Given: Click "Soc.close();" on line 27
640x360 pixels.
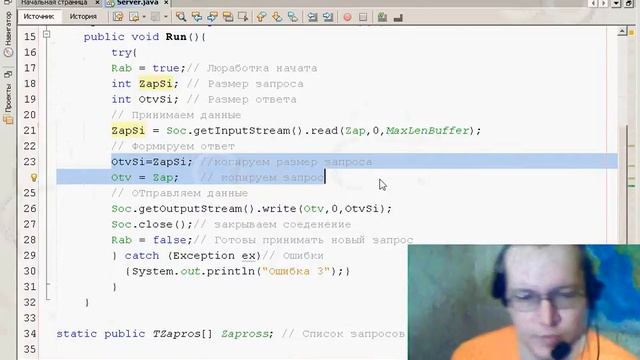Looking at the screenshot, I should (x=152, y=224).
